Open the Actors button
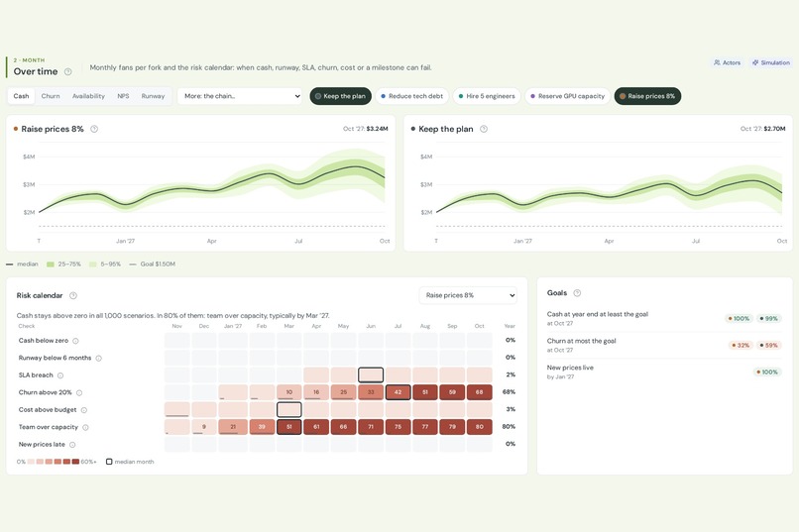Screen dimensions: 799x532 tap(727, 62)
